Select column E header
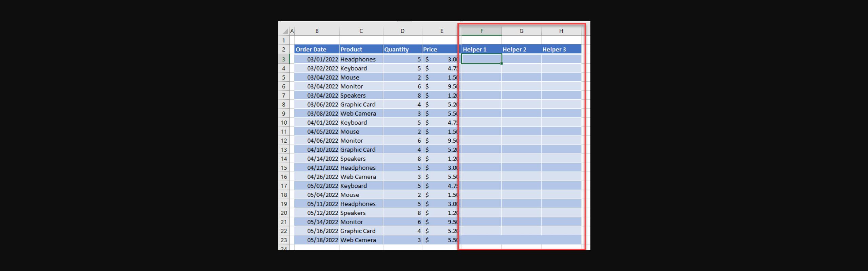This screenshot has width=868, height=271. tap(441, 31)
